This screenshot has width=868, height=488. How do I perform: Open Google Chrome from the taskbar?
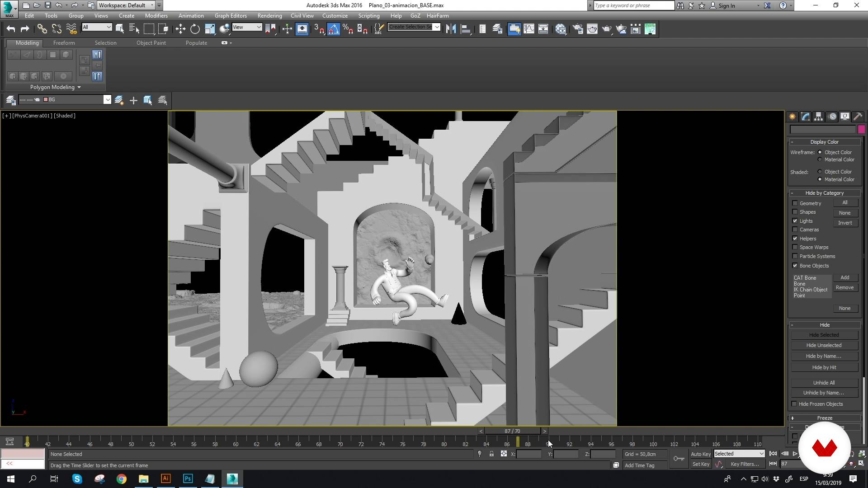coord(122,479)
